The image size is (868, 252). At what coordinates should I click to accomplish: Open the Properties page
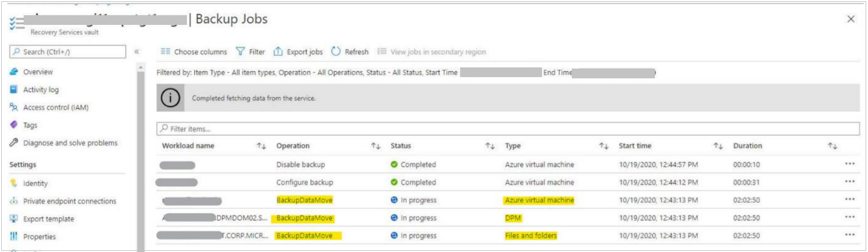39,237
